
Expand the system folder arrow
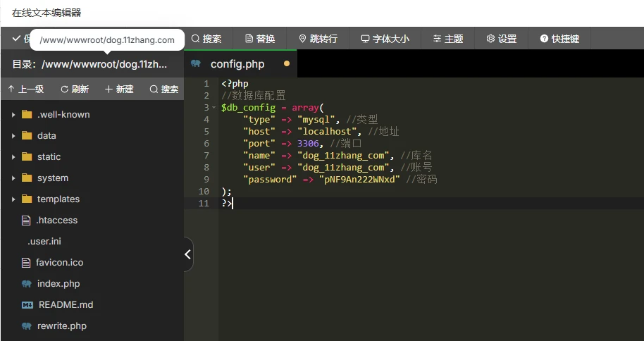[x=13, y=178]
